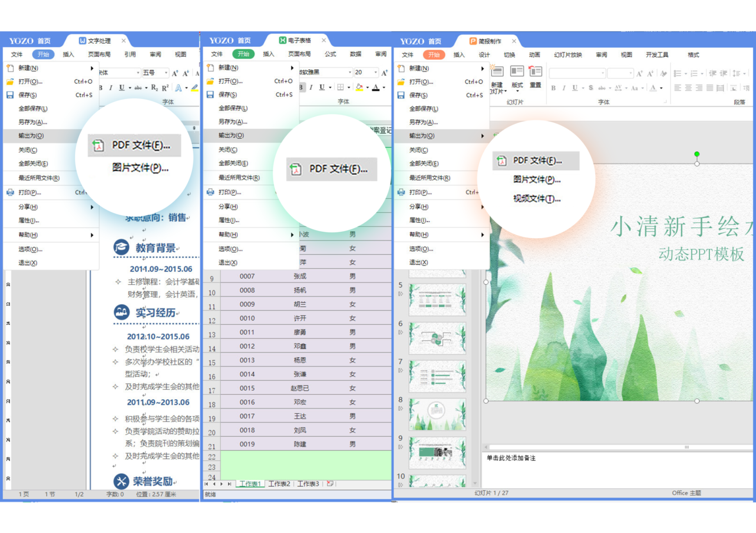Choose image file export in presentation callout
Image resolution: width=756 pixels, height=533 pixels.
[537, 179]
